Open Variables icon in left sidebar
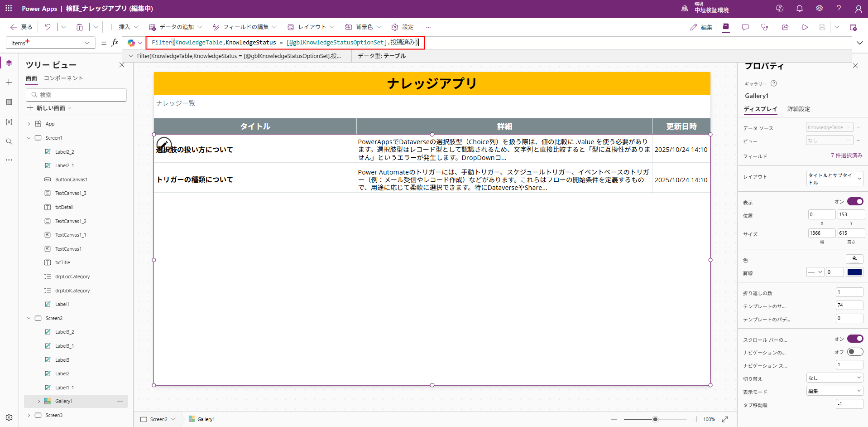 9,122
